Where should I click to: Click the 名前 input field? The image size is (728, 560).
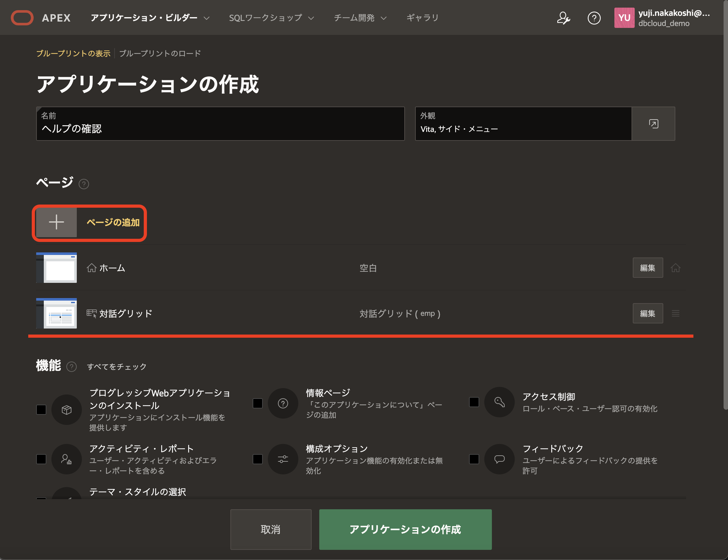point(220,128)
